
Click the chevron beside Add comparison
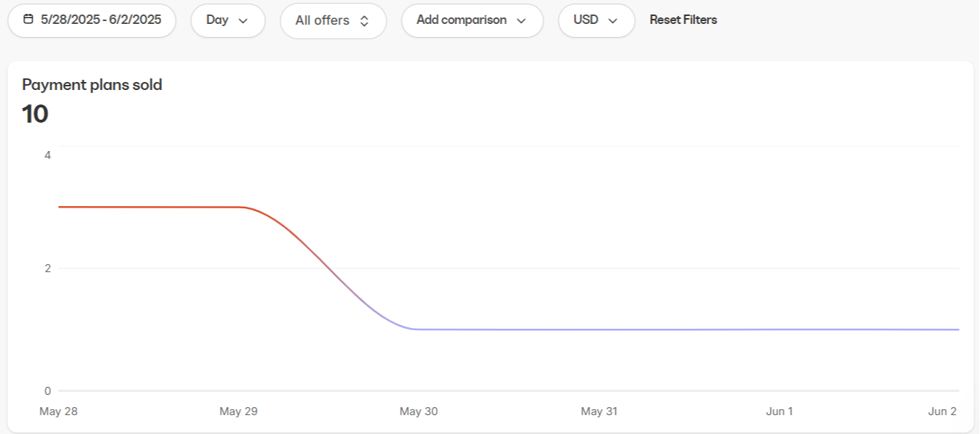click(x=521, y=20)
